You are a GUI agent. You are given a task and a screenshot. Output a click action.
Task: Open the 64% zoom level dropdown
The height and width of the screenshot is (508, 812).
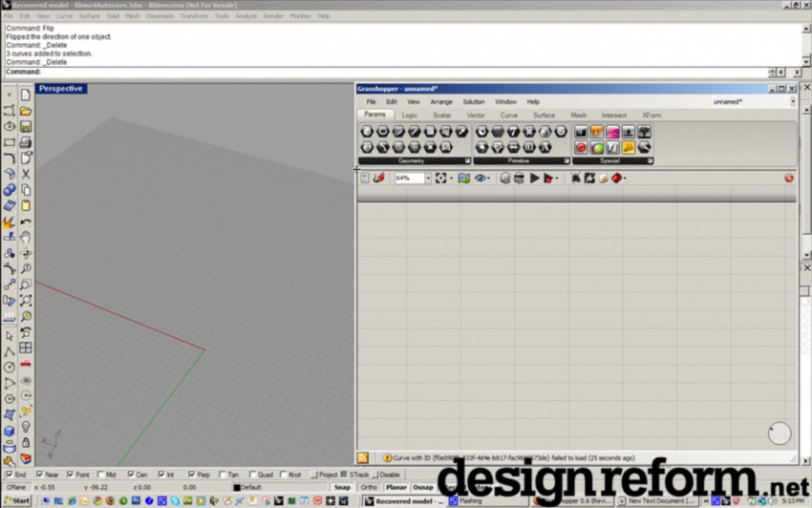click(428, 178)
